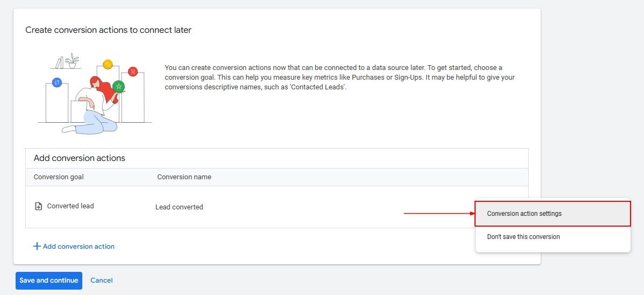This screenshot has width=644, height=295.
Task: Select the Lead converted conversion name
Action: [x=179, y=207]
